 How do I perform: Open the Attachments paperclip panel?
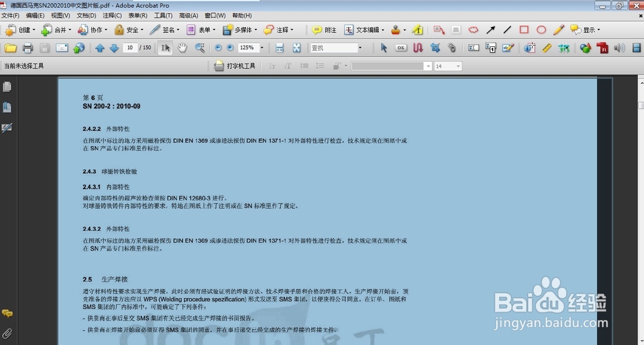click(7, 333)
